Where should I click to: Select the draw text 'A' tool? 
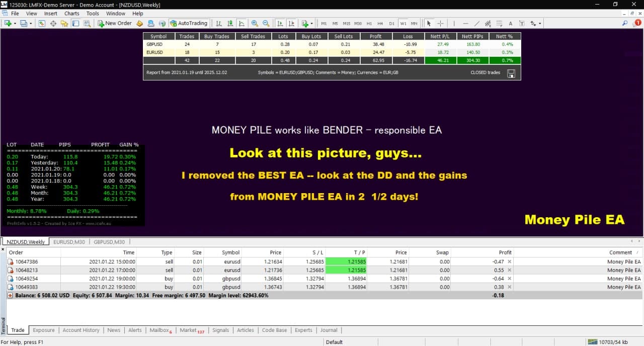click(510, 23)
